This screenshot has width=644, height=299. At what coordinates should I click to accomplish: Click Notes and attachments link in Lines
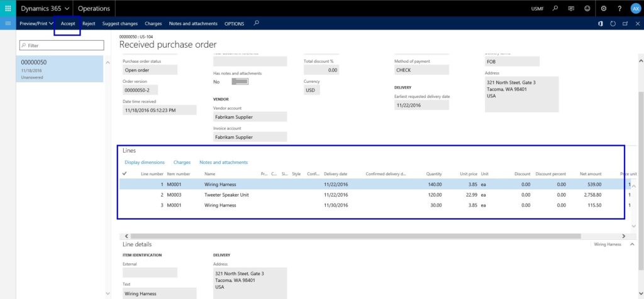pyautogui.click(x=223, y=163)
